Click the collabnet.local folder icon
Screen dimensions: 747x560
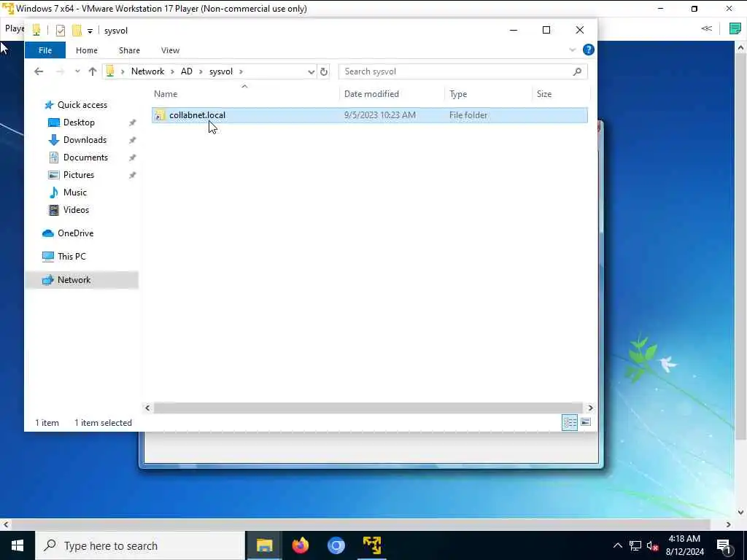[160, 115]
